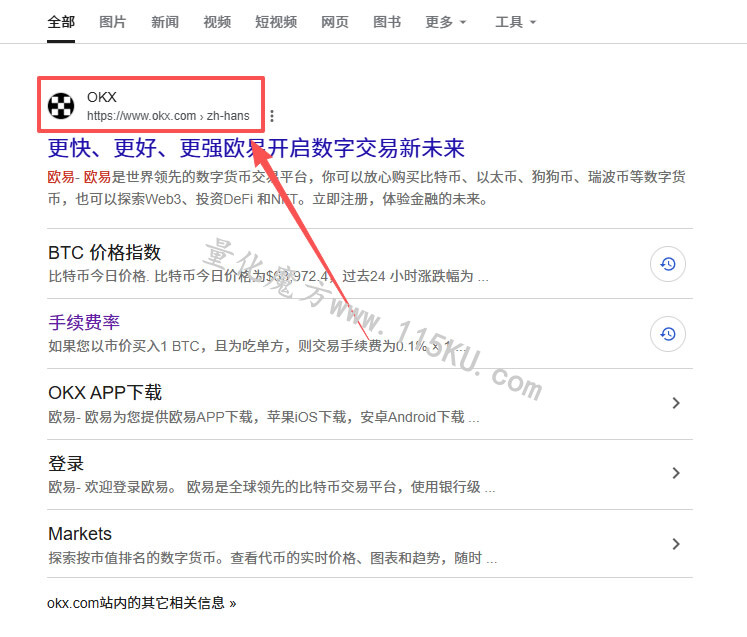Switch to the 图片 tab
This screenshot has height=637, width=747.
point(112,22)
